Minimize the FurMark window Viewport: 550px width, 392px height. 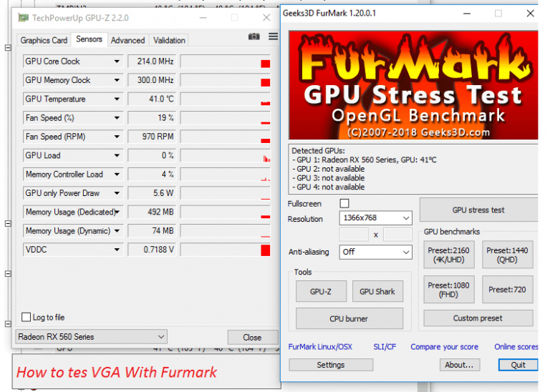pyautogui.click(x=467, y=14)
